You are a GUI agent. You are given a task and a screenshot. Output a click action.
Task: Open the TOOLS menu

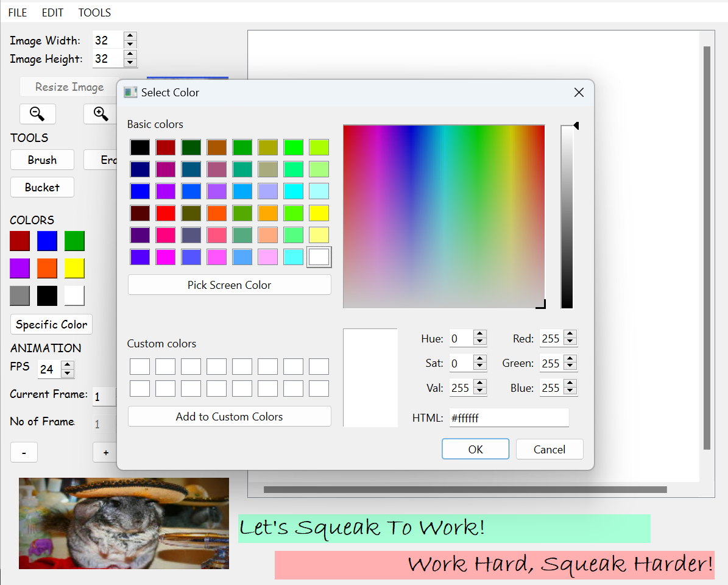click(94, 12)
